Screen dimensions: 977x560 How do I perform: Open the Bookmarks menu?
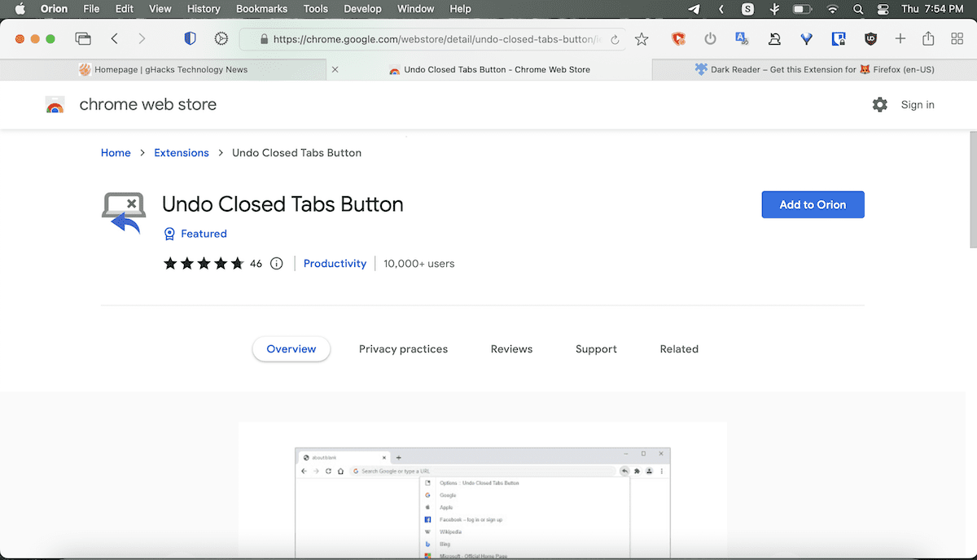point(261,9)
